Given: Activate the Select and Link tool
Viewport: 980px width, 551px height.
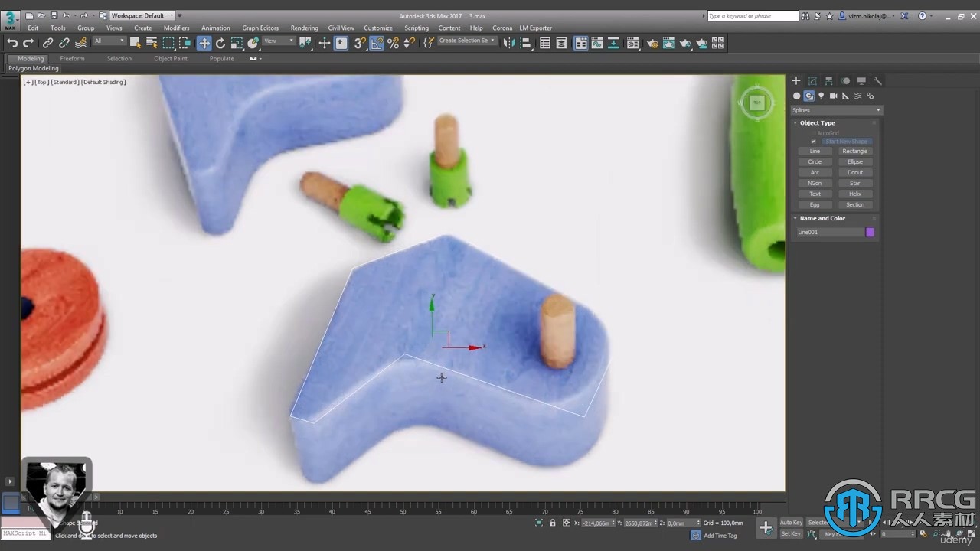Looking at the screenshot, I should point(47,44).
